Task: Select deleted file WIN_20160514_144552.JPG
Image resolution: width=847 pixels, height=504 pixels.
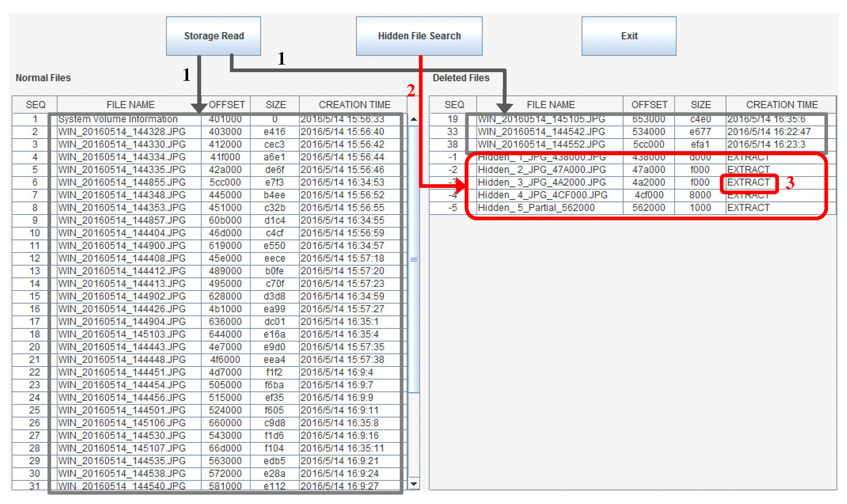Action: coord(541,145)
